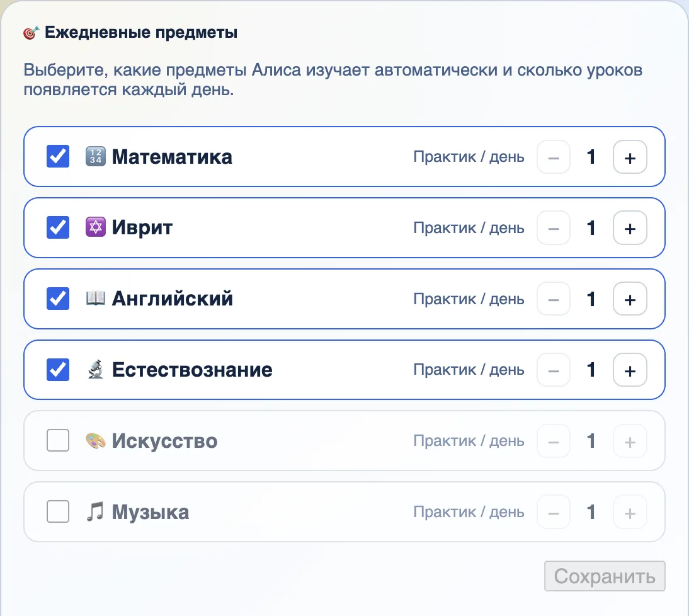The image size is (689, 616).
Task: Click the Естествознание microscope icon
Action: (x=95, y=370)
